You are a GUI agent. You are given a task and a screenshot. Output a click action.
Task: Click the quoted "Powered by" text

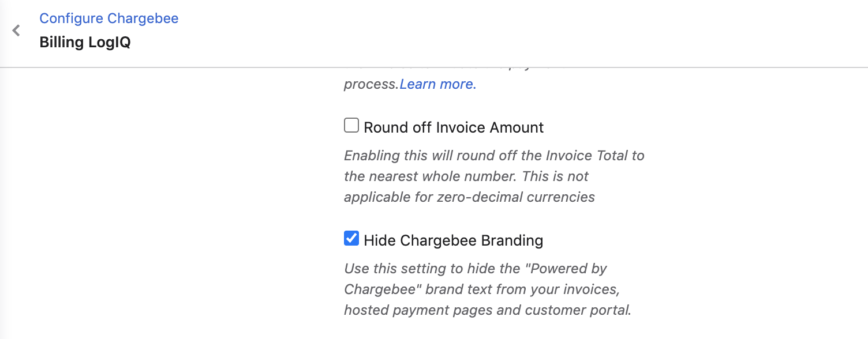point(562,269)
